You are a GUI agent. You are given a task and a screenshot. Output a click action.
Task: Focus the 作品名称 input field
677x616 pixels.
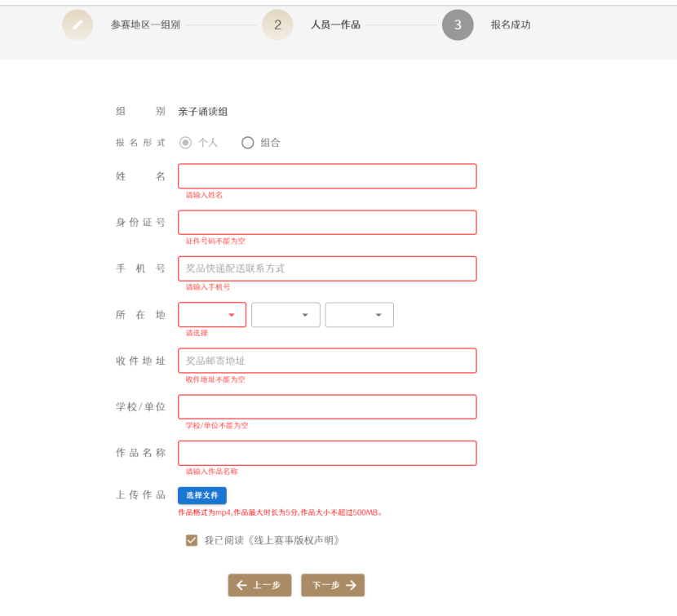327,453
